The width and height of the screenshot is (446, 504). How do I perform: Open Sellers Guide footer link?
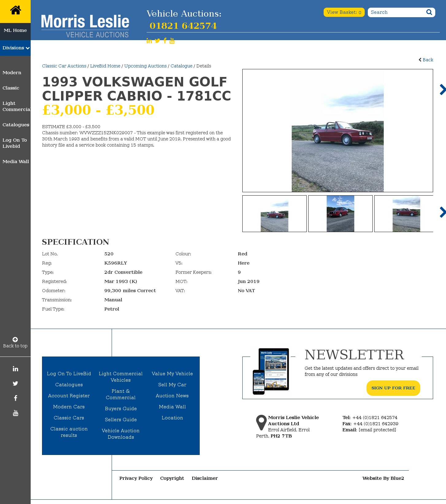tap(121, 420)
